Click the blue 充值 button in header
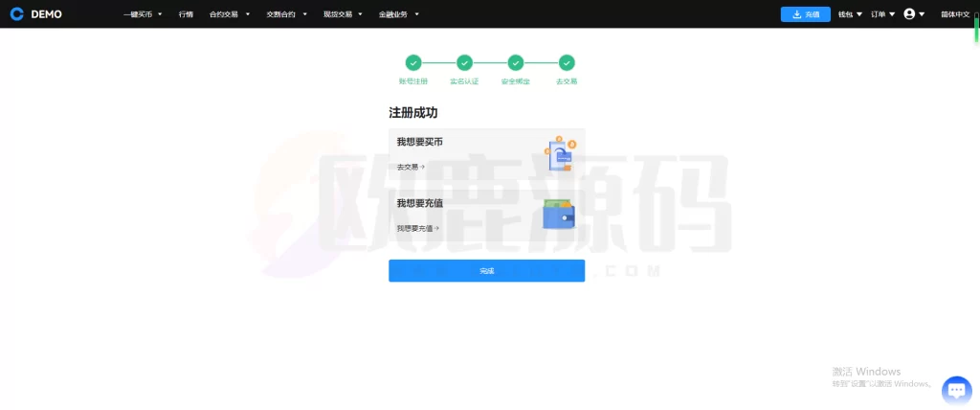The image size is (980, 410). coord(805,14)
